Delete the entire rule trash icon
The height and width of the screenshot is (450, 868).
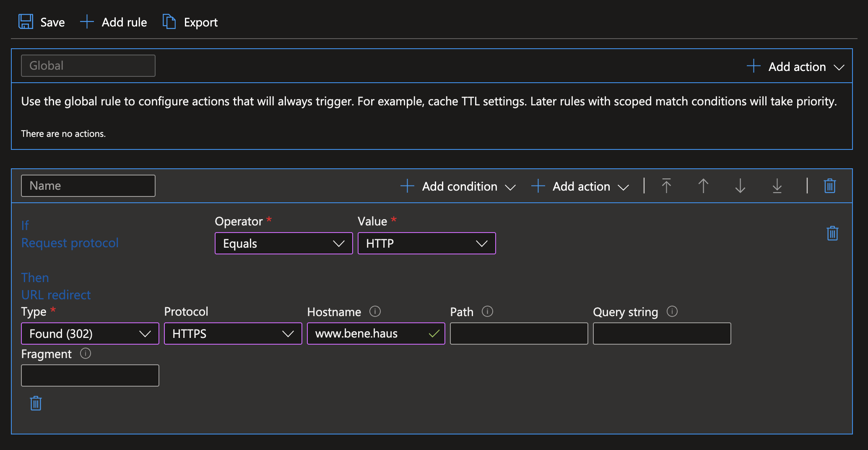(830, 186)
